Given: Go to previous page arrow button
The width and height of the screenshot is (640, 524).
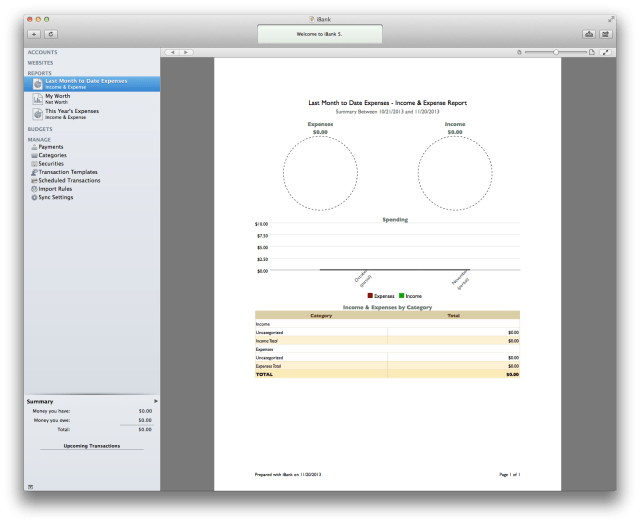Looking at the screenshot, I should click(173, 51).
